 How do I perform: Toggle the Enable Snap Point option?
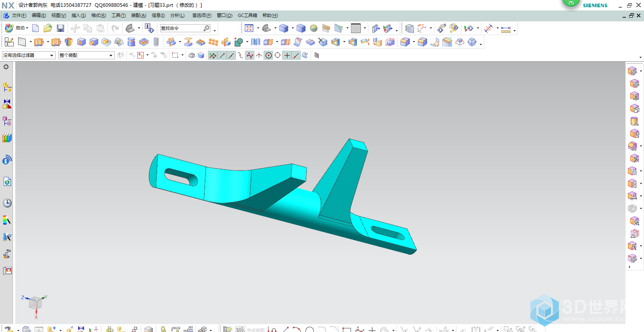[x=213, y=55]
